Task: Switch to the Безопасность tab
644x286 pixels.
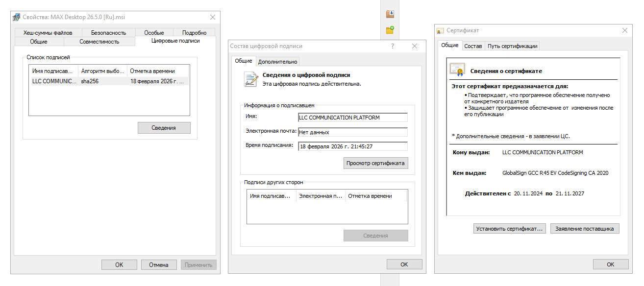Action: [108, 33]
